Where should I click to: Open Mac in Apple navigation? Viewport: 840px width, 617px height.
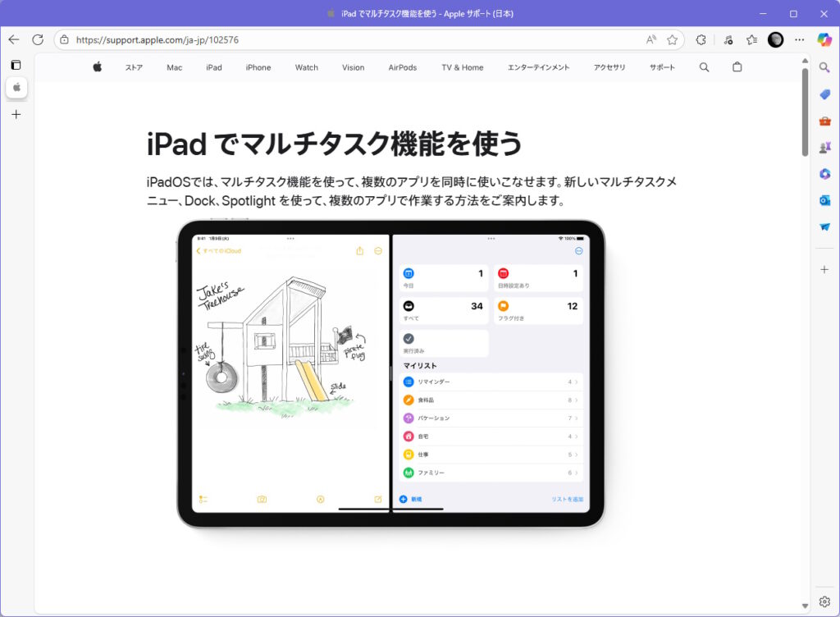click(174, 67)
